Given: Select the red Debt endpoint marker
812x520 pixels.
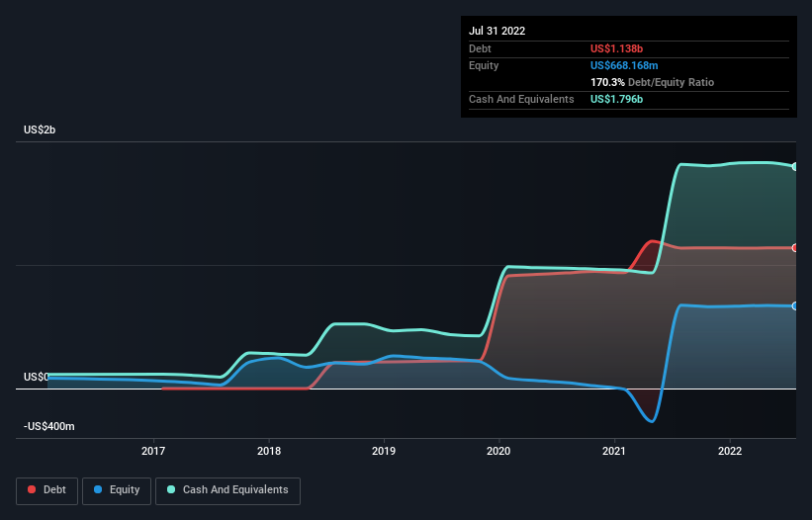Looking at the screenshot, I should click(794, 248).
